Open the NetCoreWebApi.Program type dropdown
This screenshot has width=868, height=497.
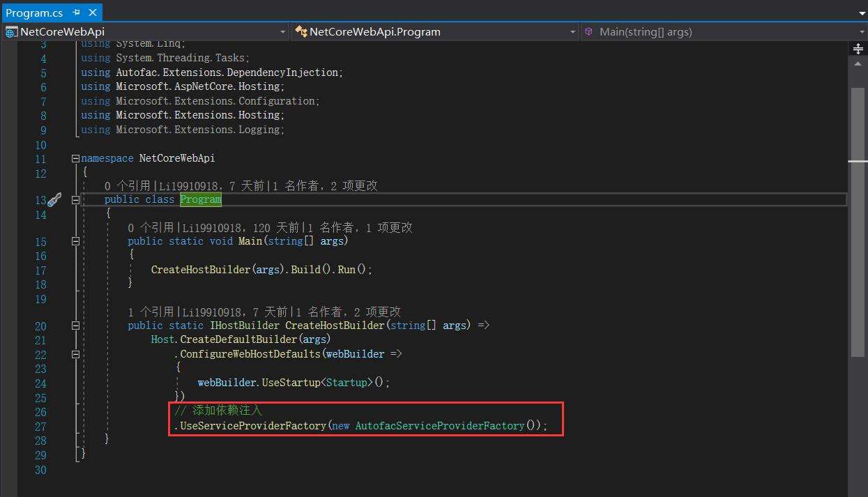pyautogui.click(x=572, y=32)
